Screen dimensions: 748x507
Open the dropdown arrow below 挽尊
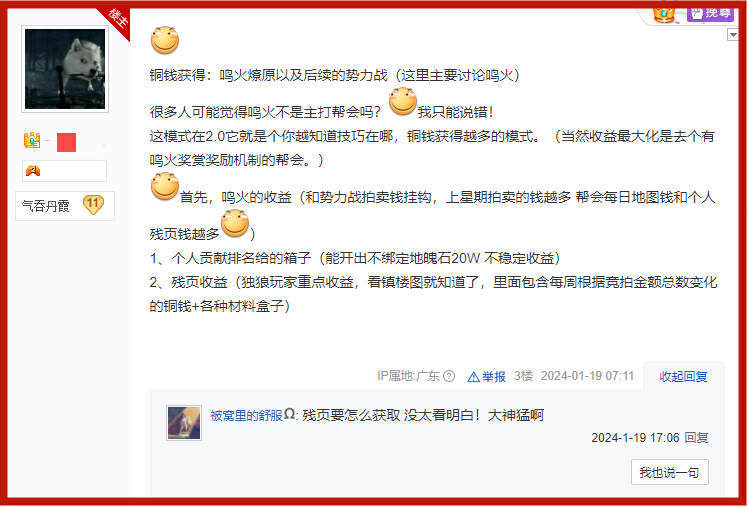(x=733, y=35)
